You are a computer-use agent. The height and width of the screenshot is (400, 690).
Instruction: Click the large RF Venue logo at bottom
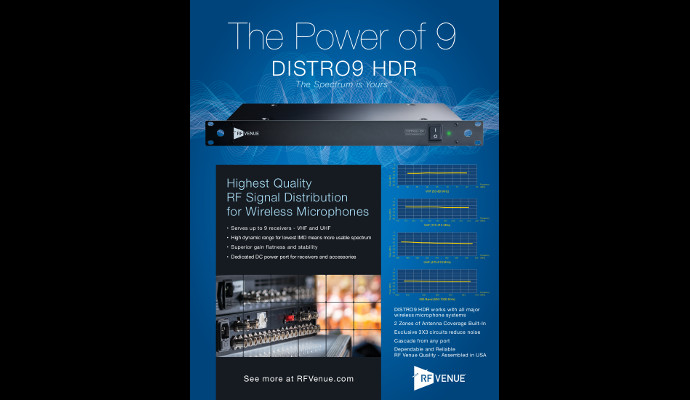439,378
